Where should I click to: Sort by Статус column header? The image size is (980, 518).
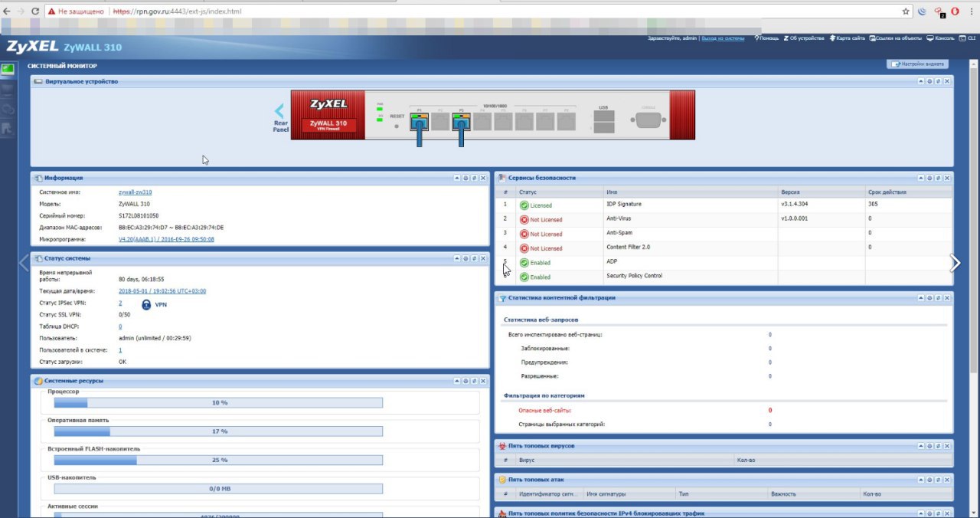[560, 192]
